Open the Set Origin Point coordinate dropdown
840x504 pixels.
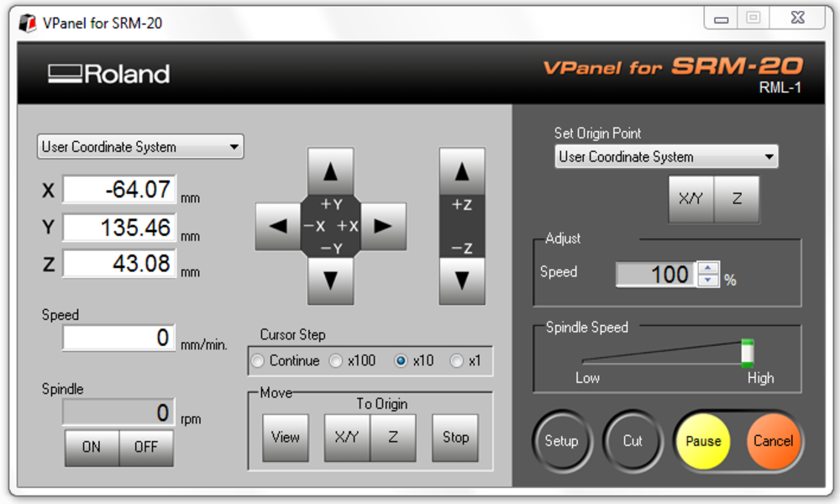(x=666, y=156)
